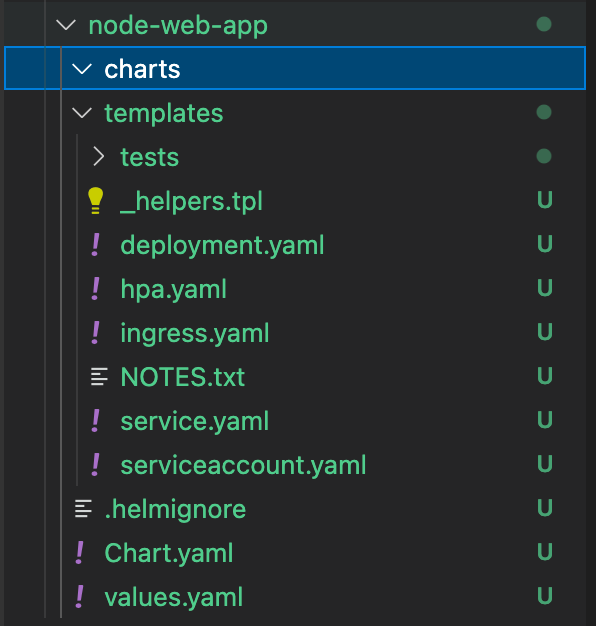Click the YAML icon beside service.yaml

click(x=95, y=421)
